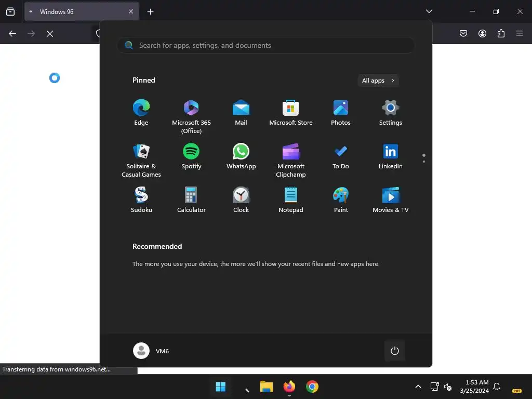This screenshot has height=399, width=532.
Task: Focus the Start menu search box
Action: point(265,45)
